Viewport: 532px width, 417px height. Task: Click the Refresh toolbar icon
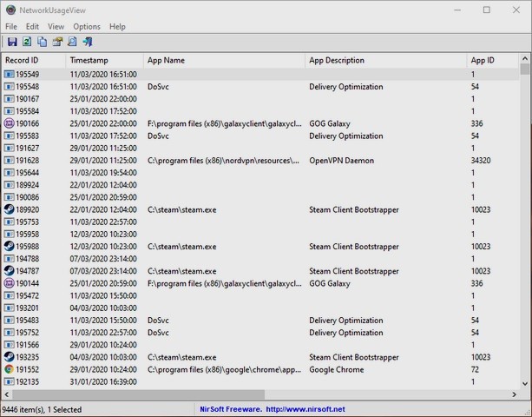[x=27, y=42]
